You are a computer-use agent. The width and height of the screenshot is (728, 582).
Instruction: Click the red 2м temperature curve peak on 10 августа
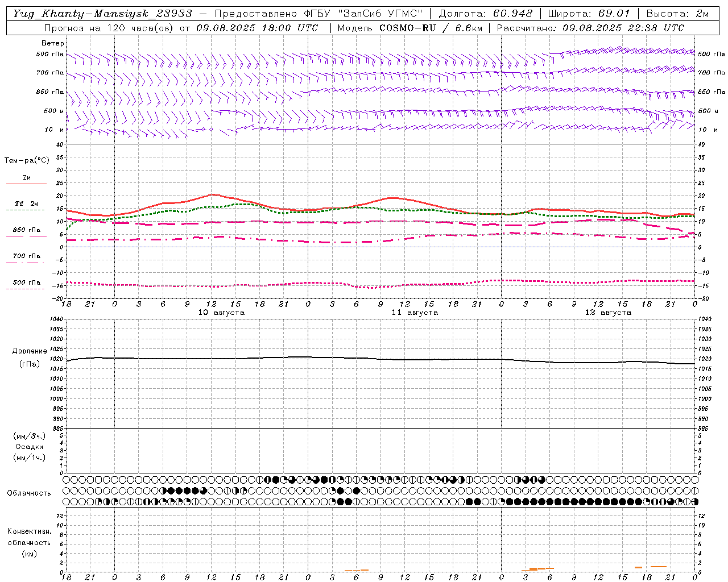[x=212, y=194]
